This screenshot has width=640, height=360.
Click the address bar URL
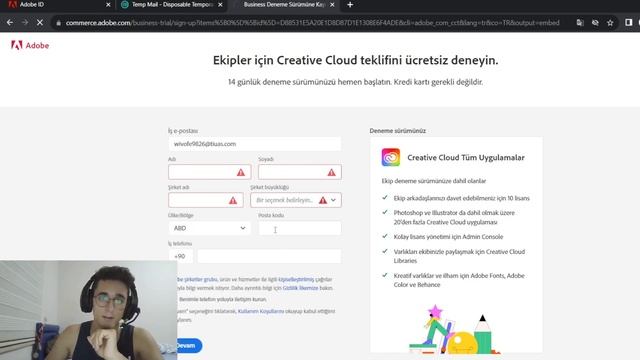click(x=312, y=23)
